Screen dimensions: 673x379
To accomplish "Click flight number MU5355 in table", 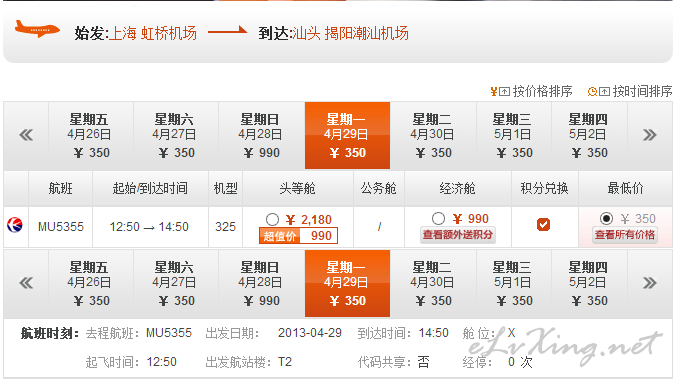I will click(x=61, y=227).
